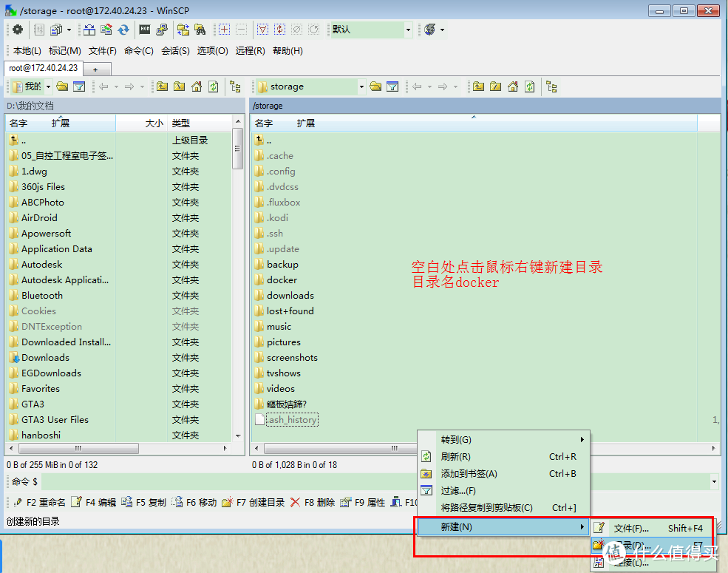
Task: Expand the queue icon dropdown arrow
Action: point(69,30)
